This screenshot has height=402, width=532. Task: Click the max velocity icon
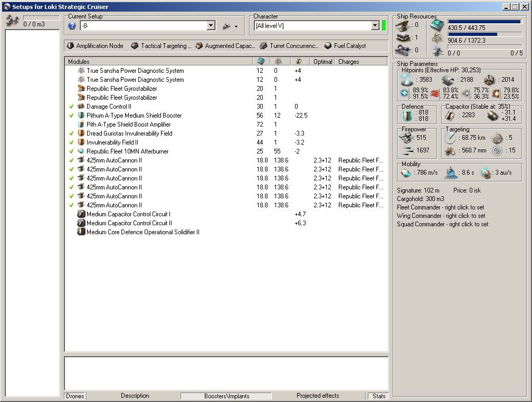[x=406, y=173]
